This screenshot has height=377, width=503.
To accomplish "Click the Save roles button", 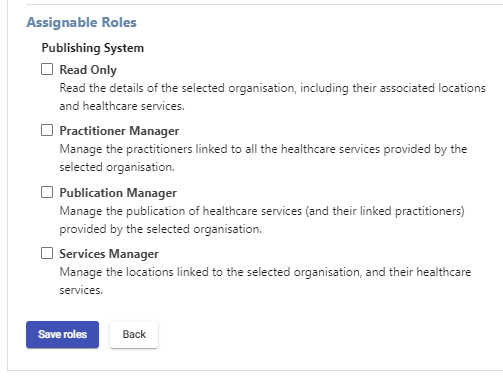I will click(62, 334).
